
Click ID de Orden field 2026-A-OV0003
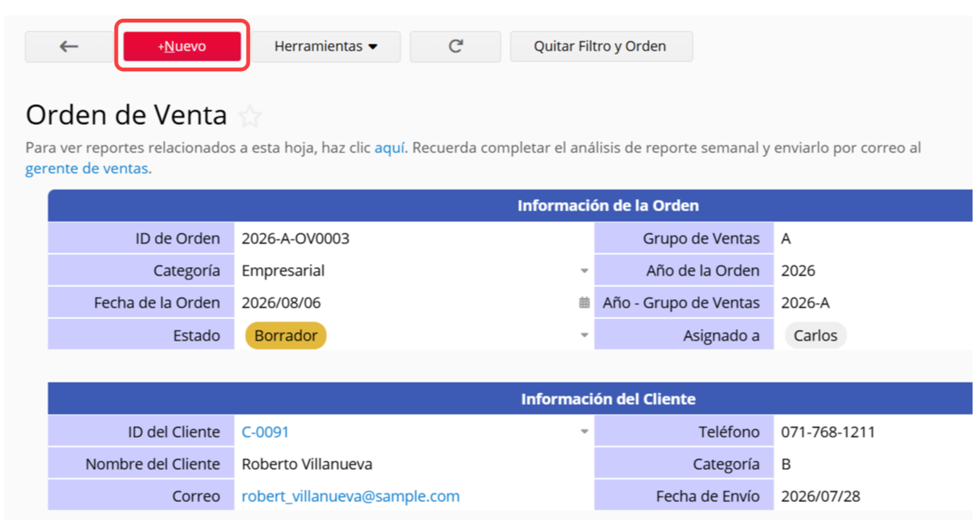coord(296,238)
